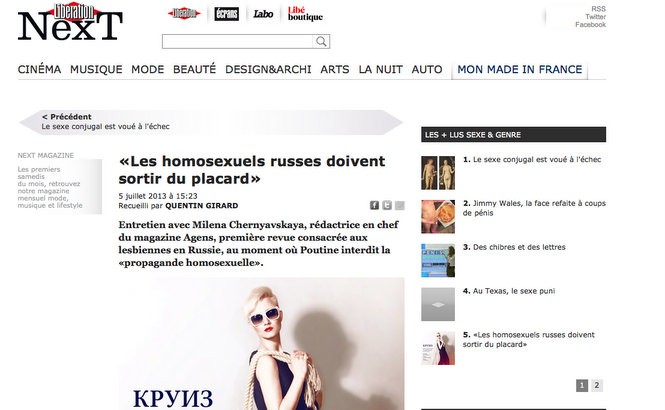Open thumbnail for Le sexe conjugal article

438,173
